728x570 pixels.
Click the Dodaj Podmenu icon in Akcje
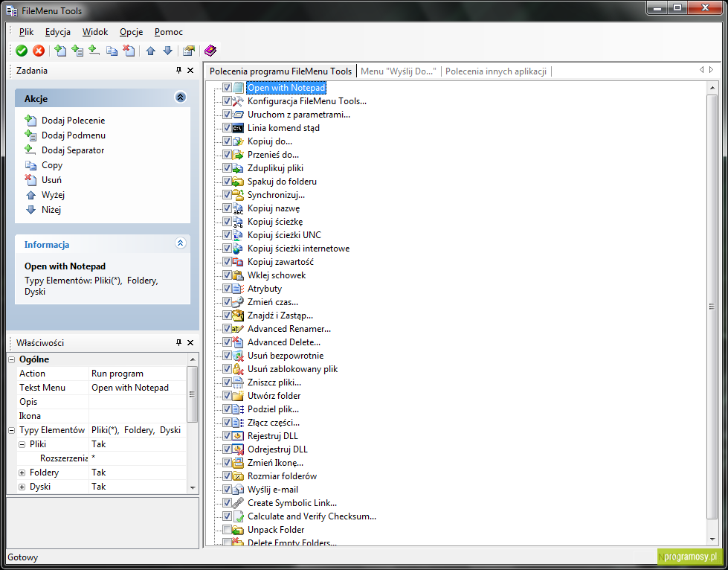tap(30, 135)
